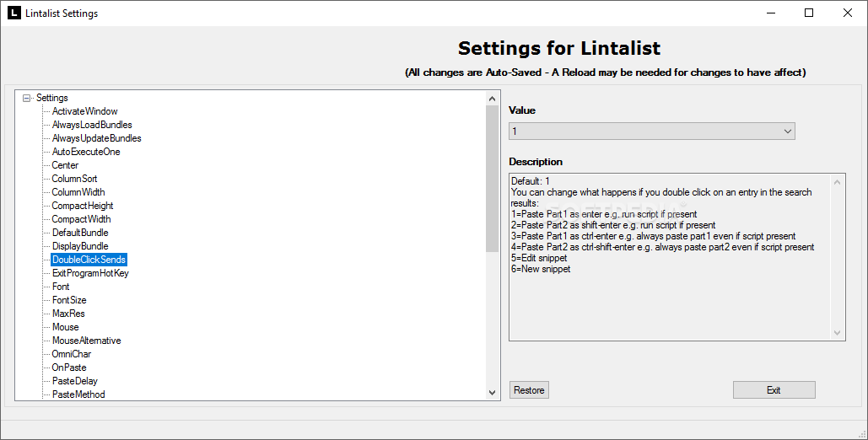Click the 'Default: 1' description line
The image size is (868, 440).
pos(531,181)
